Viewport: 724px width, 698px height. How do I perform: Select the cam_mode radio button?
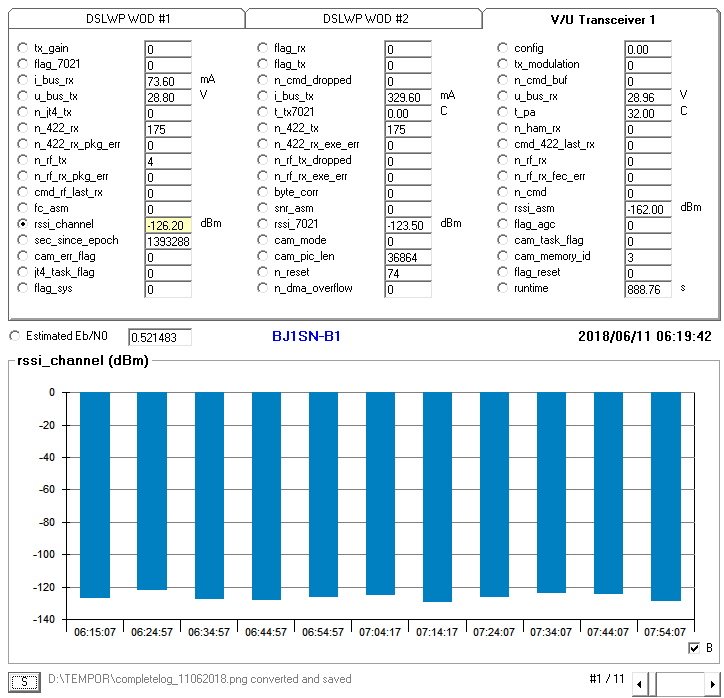pyautogui.click(x=262, y=240)
